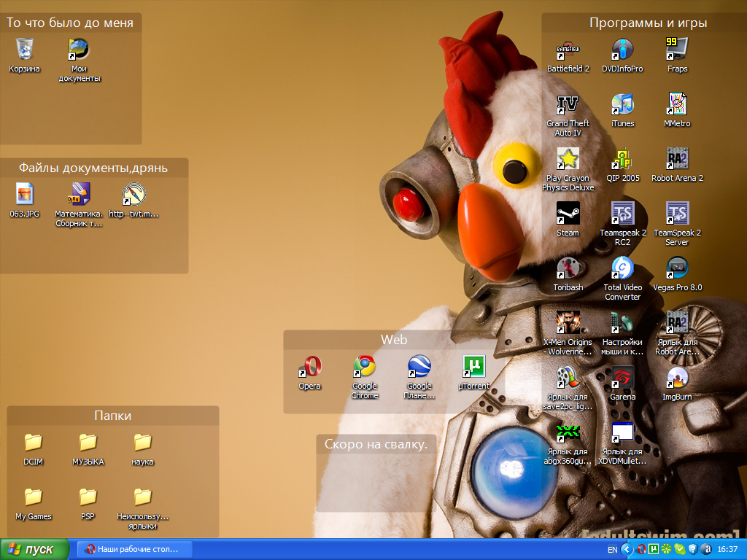
Task: Click the 'Файлы документы,дрянь' group title
Action: [93, 168]
